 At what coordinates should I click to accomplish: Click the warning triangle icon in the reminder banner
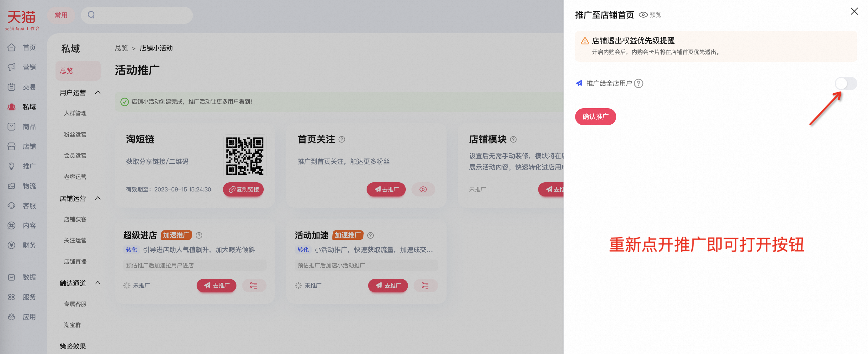point(585,41)
